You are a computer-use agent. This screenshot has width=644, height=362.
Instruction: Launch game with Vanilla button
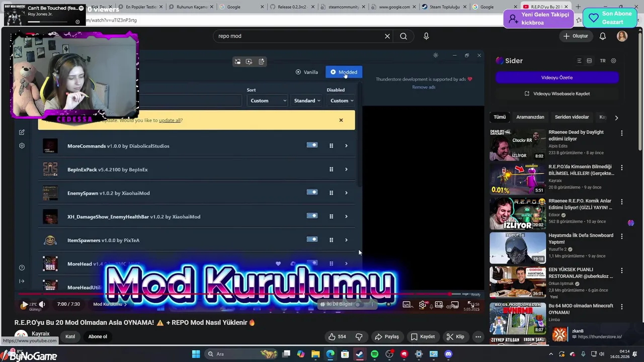[x=307, y=72]
